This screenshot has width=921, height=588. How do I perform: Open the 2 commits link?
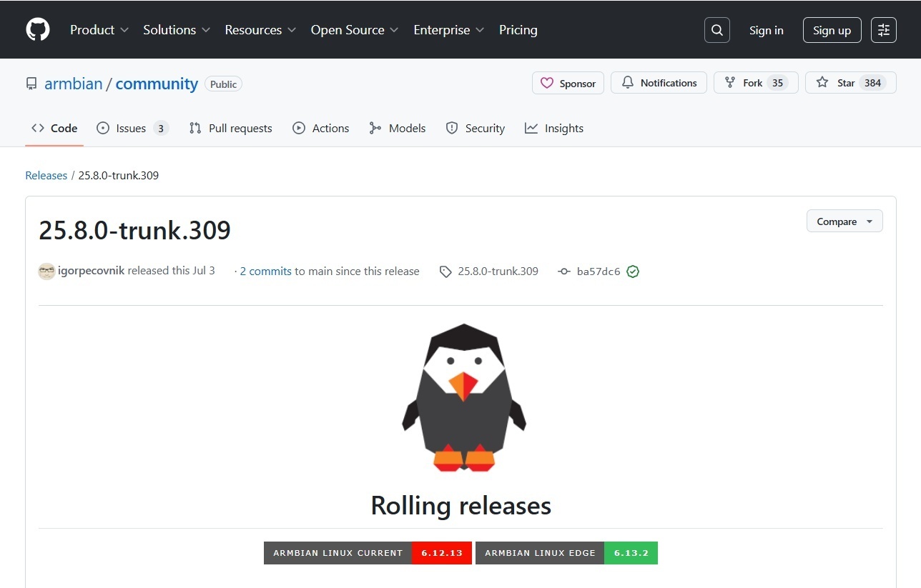[265, 271]
